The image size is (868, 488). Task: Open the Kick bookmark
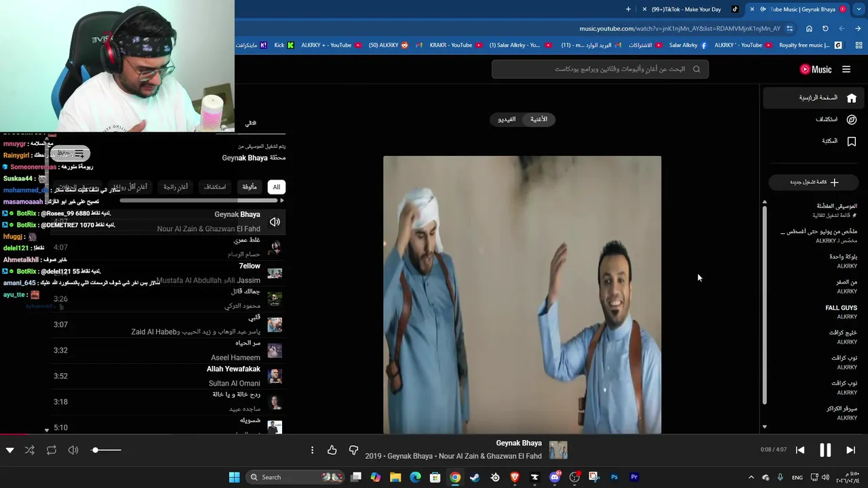point(284,45)
